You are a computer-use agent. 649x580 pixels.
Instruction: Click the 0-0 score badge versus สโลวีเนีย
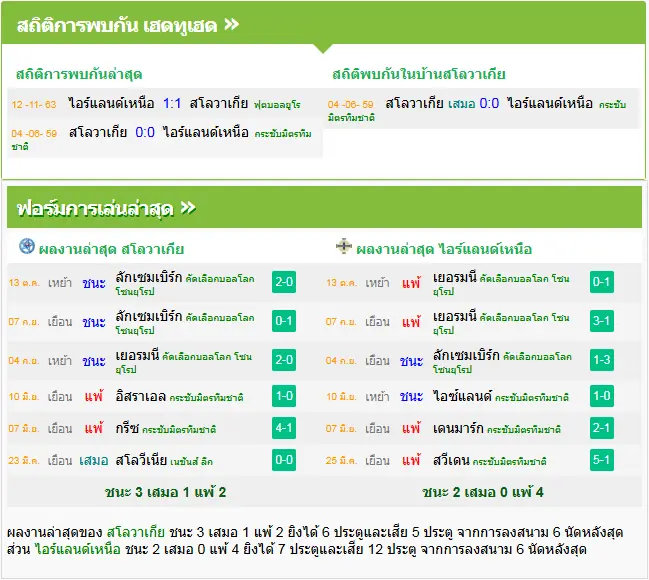(x=284, y=460)
